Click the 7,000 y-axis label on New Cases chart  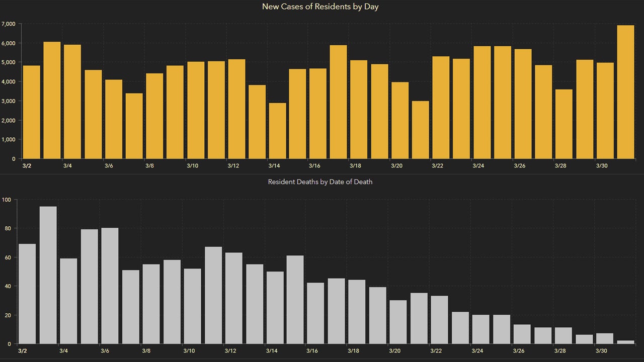click(9, 24)
